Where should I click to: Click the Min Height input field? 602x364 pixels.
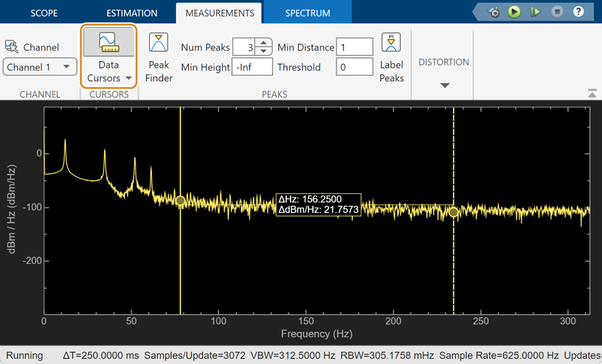(x=252, y=67)
